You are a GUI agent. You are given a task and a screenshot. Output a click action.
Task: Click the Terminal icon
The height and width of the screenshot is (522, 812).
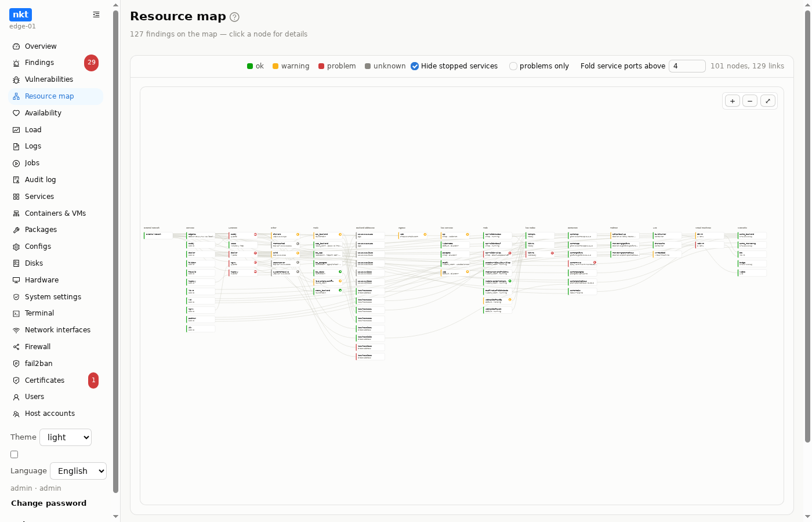tap(16, 313)
